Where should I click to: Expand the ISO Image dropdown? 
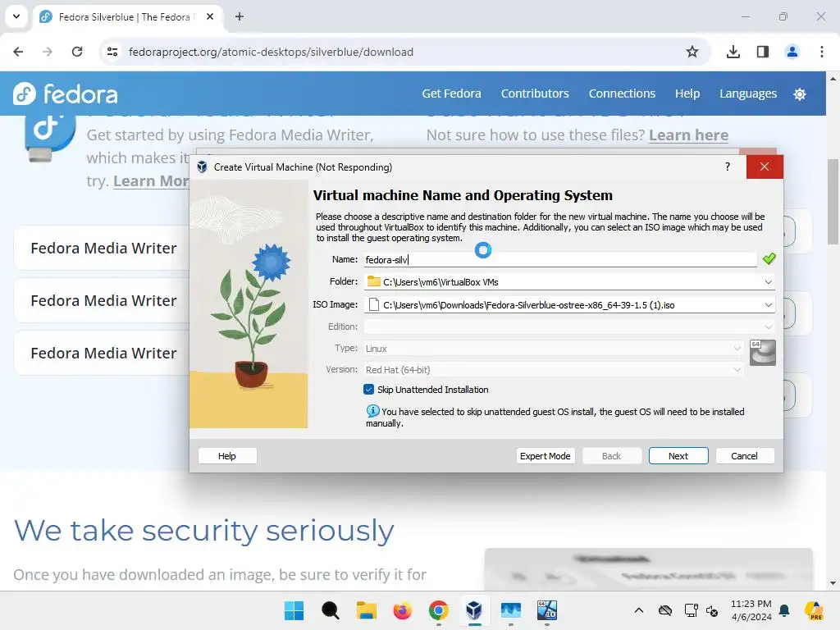coord(768,305)
